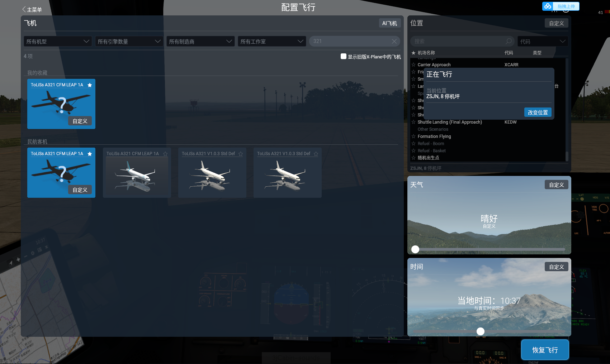The image size is (610, 364).
Task: Clear the aircraft search field 321
Action: 394,41
